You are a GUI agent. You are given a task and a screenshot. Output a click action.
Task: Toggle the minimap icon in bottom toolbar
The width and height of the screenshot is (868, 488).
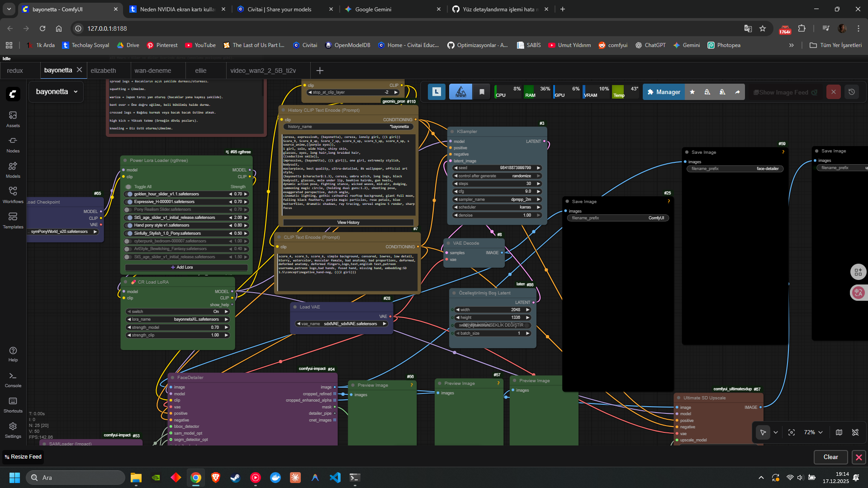pos(839,432)
